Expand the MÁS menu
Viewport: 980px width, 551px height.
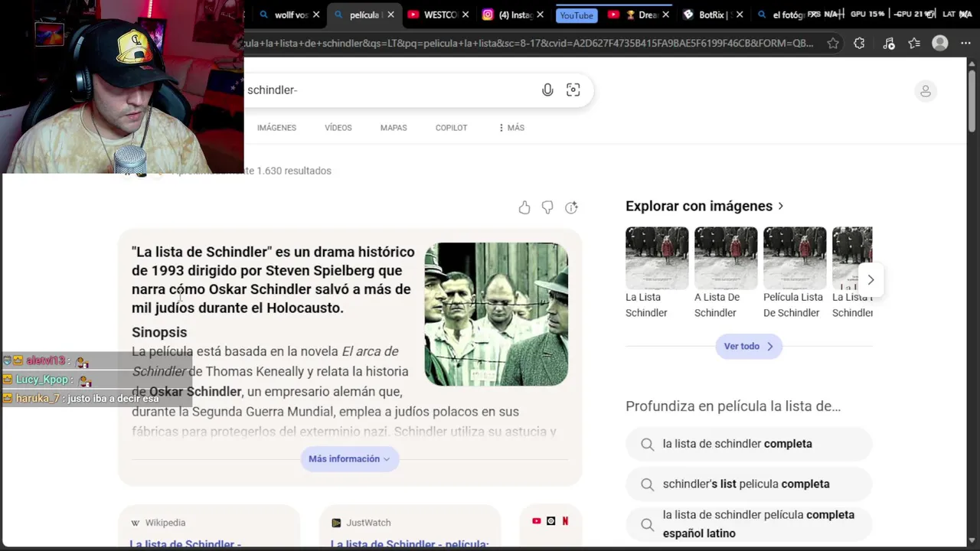click(x=511, y=128)
